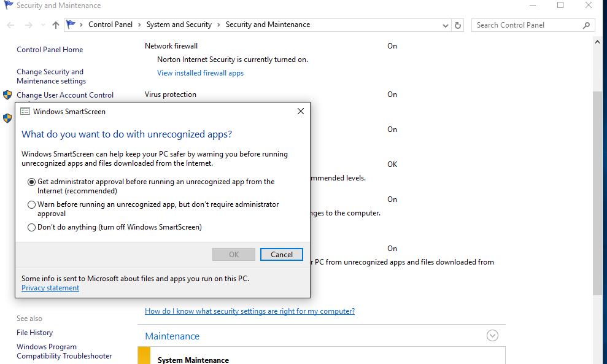This screenshot has width=607, height=364.
Task: Select Warn before running unrecognized app option
Action: [x=32, y=205]
